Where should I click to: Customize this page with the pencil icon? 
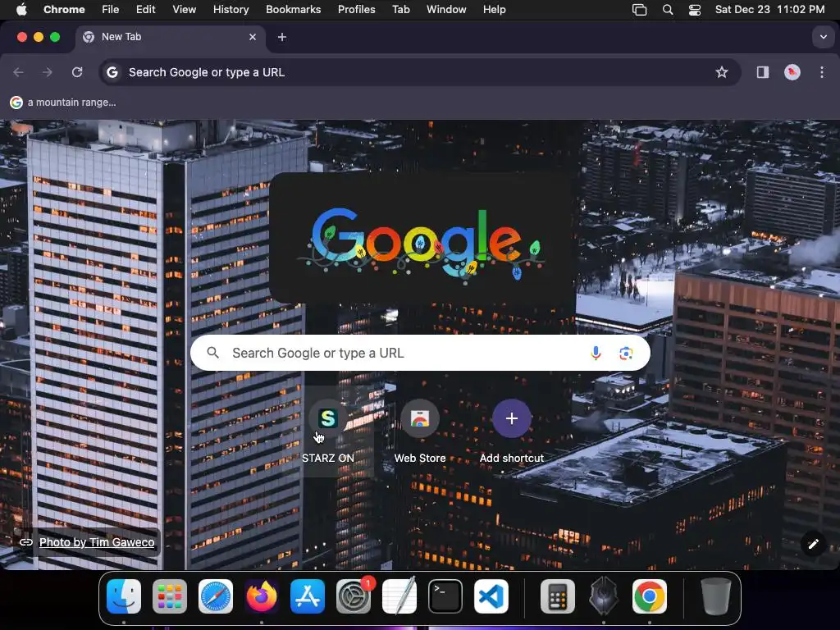pos(813,544)
